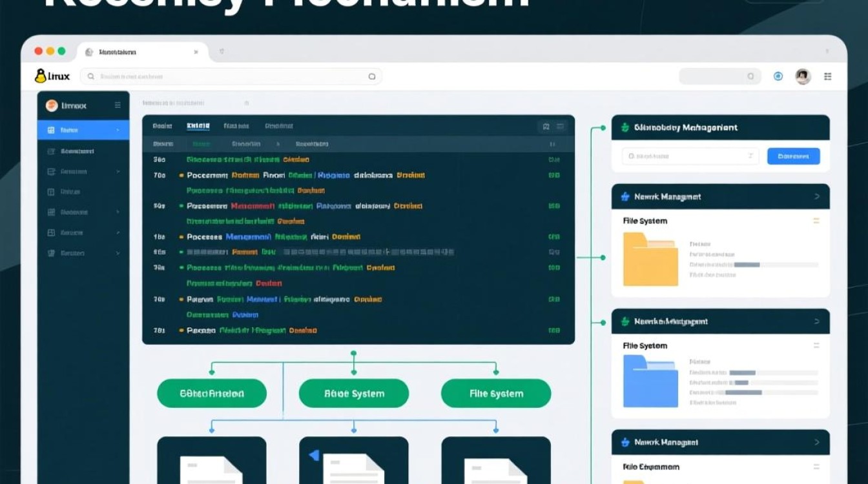Click the green icon on Memory Management header
The image size is (868, 484).
(625, 128)
